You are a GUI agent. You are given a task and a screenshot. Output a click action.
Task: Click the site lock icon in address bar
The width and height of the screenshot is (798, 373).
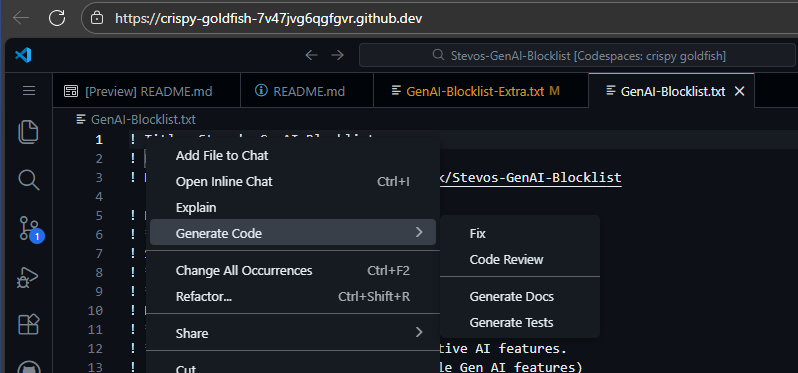tap(96, 19)
